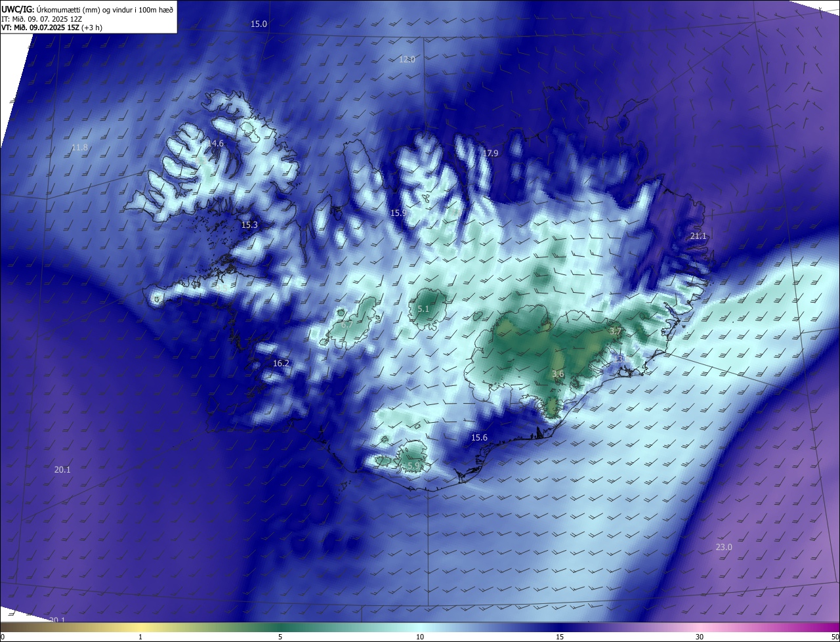Click the 15.0 value label
The width and height of the screenshot is (840, 642).
tap(259, 24)
